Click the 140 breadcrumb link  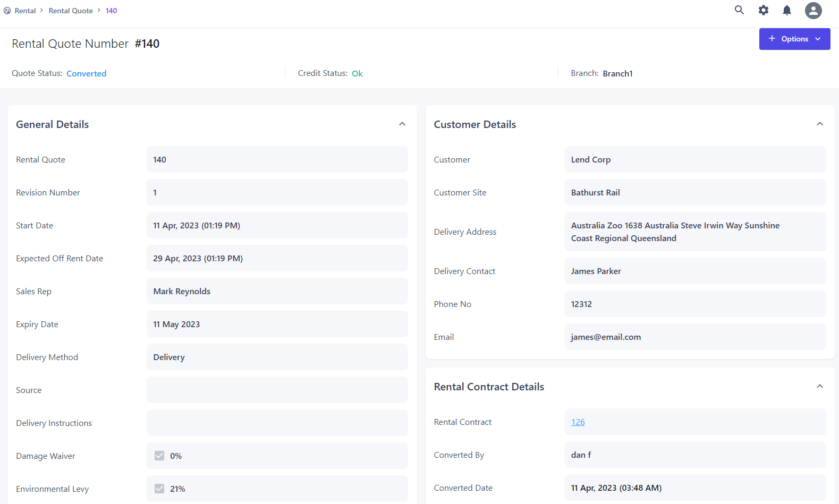pyautogui.click(x=111, y=11)
